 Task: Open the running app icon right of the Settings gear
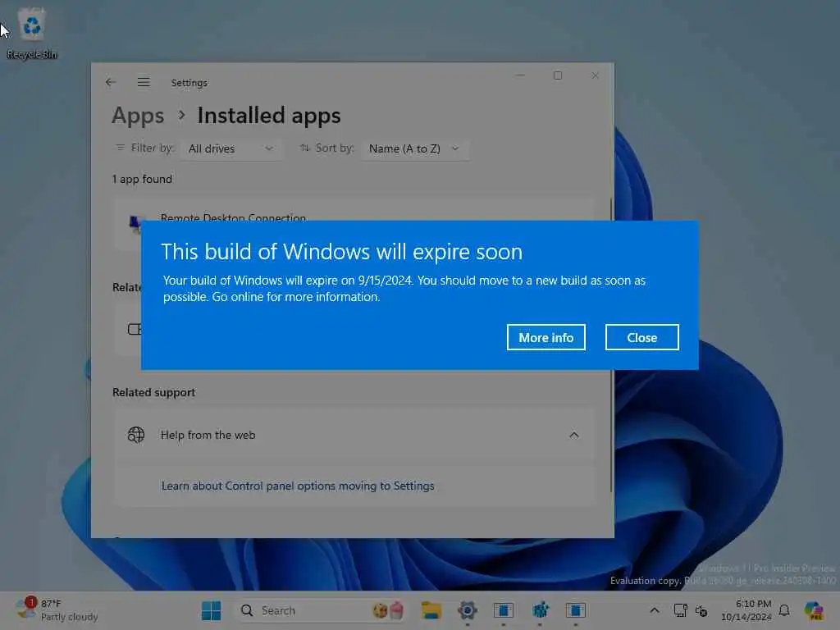tap(504, 610)
